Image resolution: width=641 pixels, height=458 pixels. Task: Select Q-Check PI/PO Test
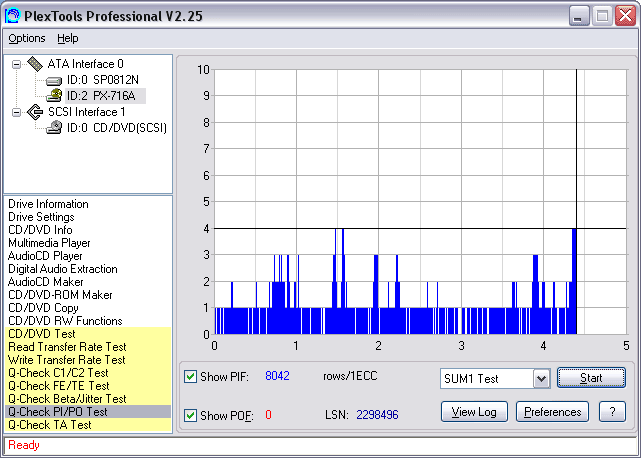(88, 412)
